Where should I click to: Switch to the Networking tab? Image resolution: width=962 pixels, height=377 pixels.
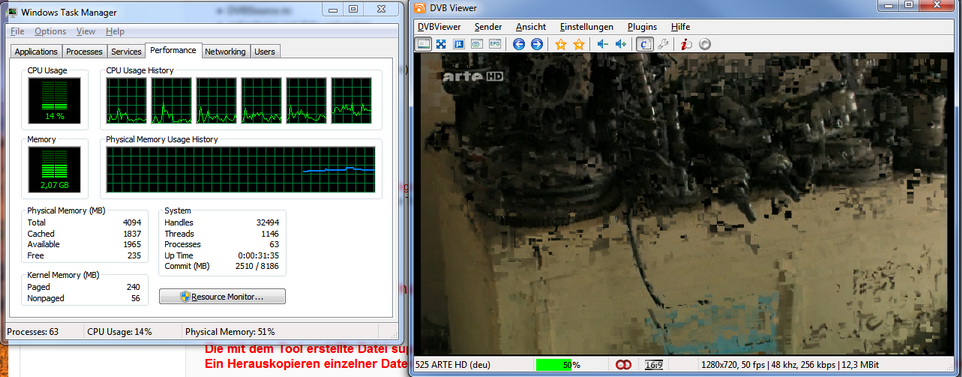225,52
